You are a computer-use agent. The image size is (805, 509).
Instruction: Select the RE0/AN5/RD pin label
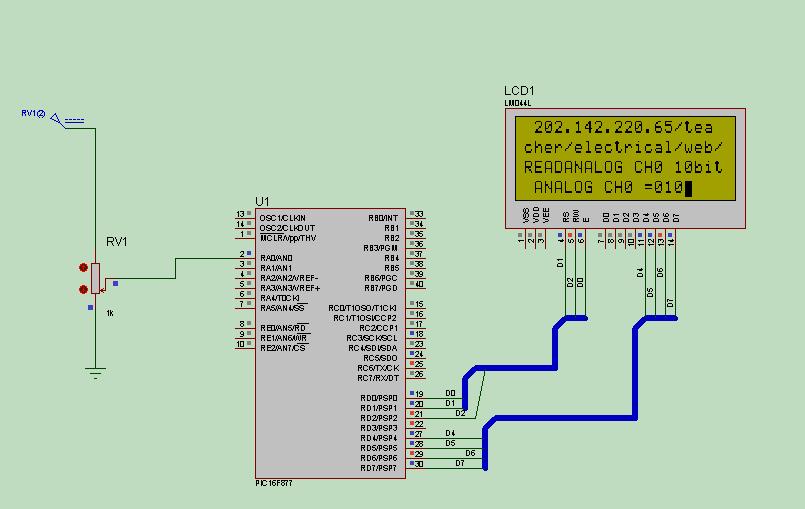click(283, 328)
